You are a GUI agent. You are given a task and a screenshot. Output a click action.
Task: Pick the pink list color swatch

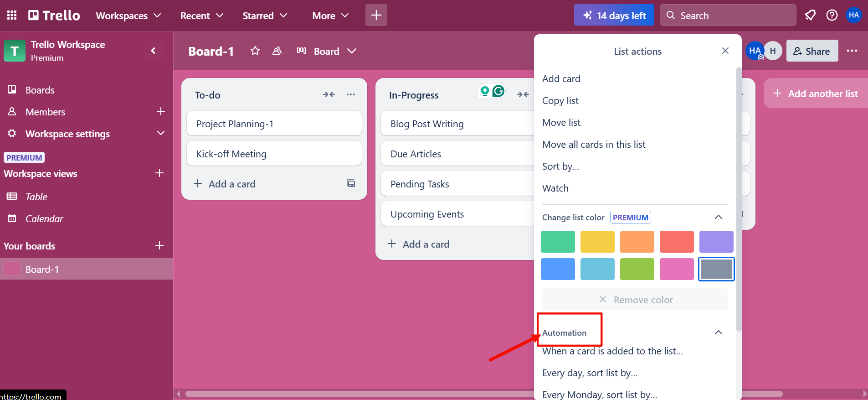pyautogui.click(x=677, y=269)
